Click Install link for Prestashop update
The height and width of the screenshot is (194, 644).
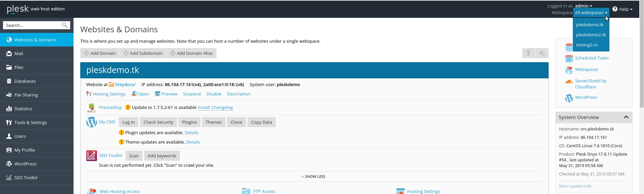(x=203, y=108)
